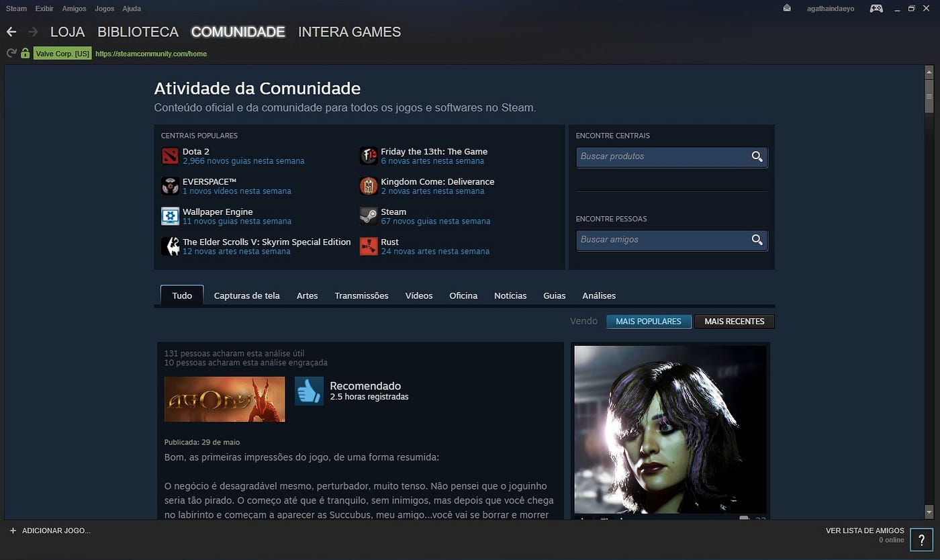Switch to the Análises tab
This screenshot has width=940, height=560.
599,295
